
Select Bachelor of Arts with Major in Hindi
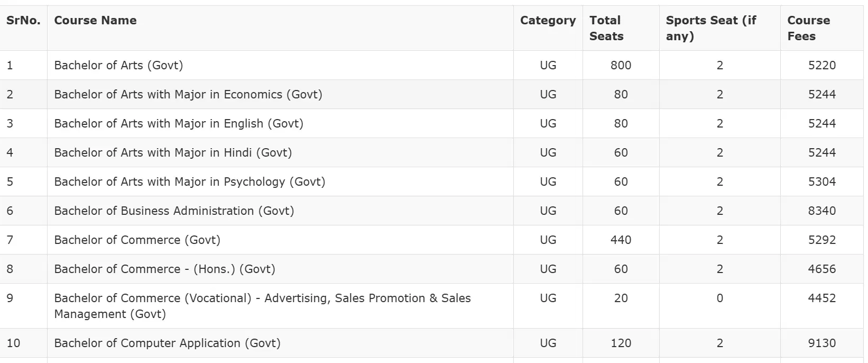(x=173, y=153)
